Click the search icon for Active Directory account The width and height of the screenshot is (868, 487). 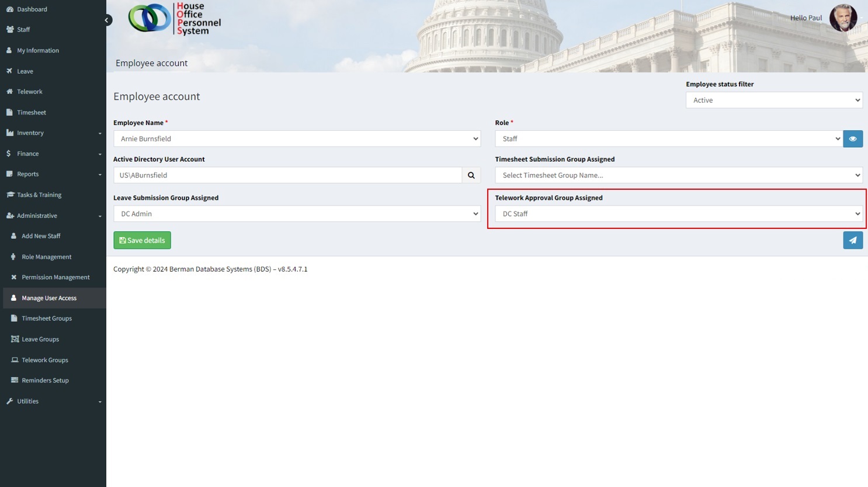tap(471, 175)
